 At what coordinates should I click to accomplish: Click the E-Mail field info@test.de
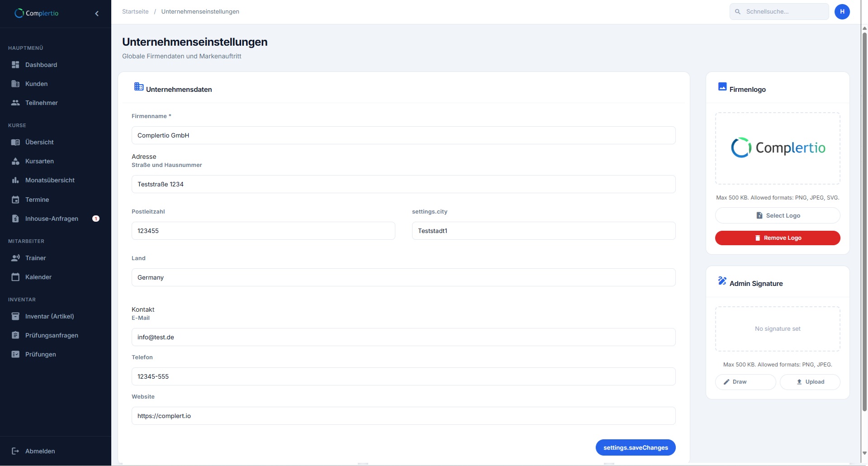[x=403, y=337]
